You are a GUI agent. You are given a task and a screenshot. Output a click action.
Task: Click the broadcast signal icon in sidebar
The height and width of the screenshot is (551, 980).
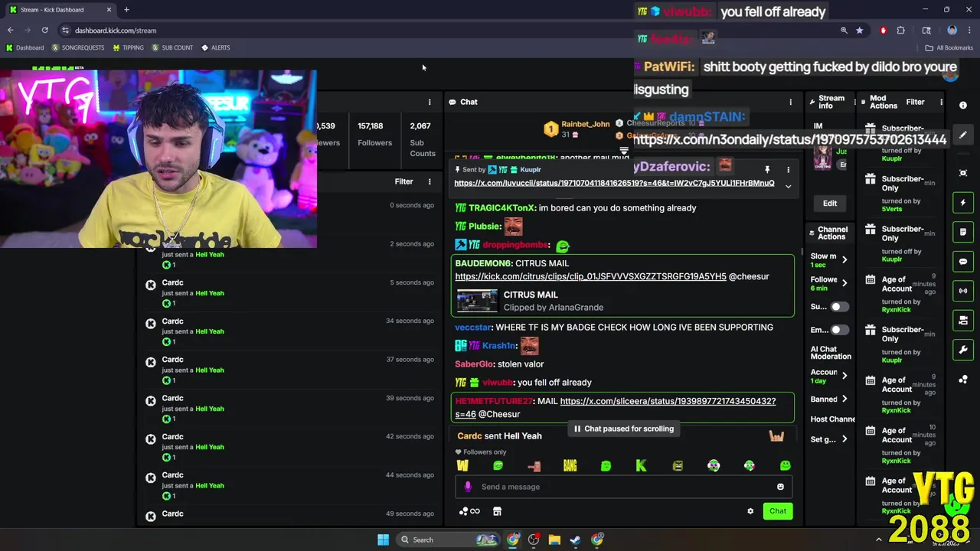963,291
